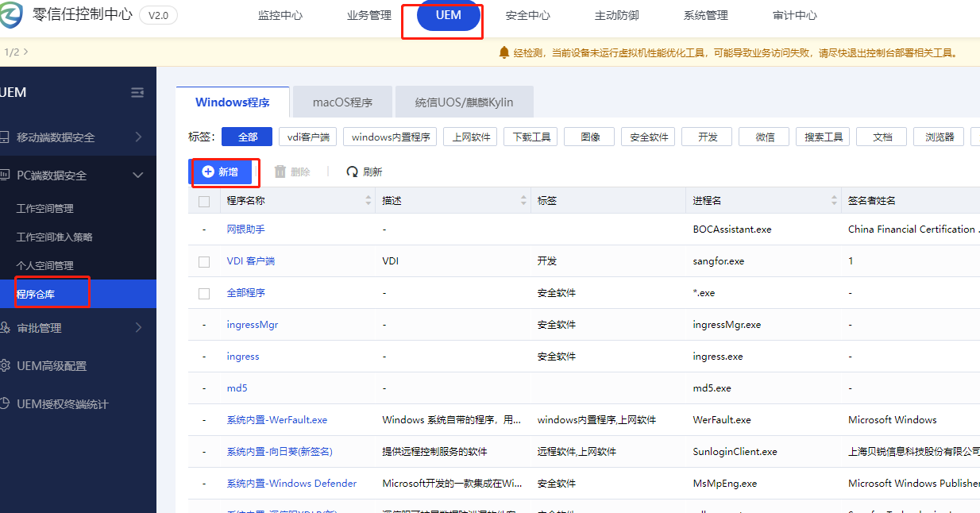Sort by 程序名称 column sort icon

click(x=368, y=201)
